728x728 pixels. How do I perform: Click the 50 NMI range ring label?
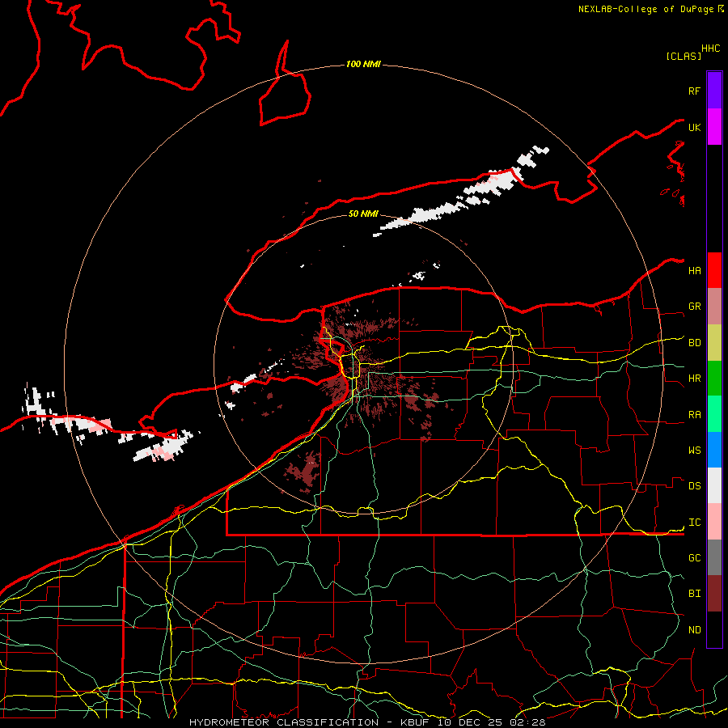pos(363,214)
